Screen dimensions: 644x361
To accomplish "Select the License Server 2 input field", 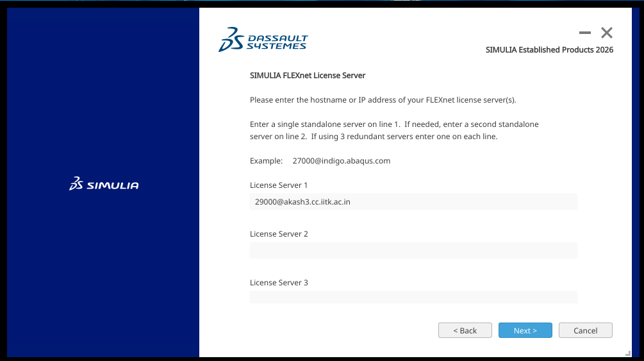I will (x=413, y=251).
